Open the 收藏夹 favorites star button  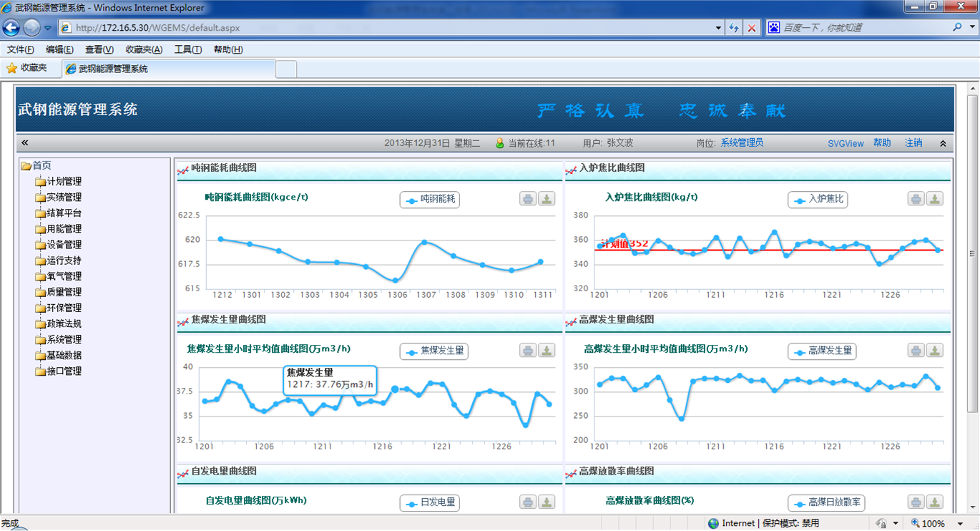(x=26, y=68)
